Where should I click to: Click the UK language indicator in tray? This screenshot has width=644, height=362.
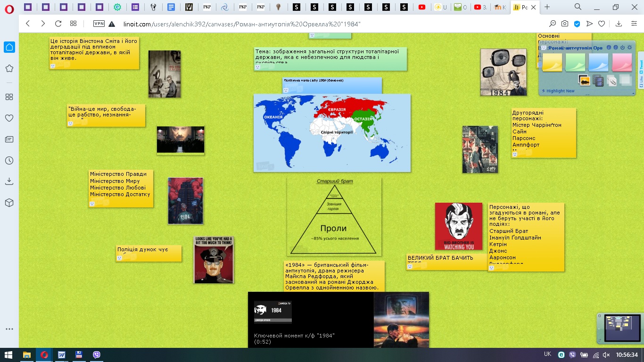(547, 354)
